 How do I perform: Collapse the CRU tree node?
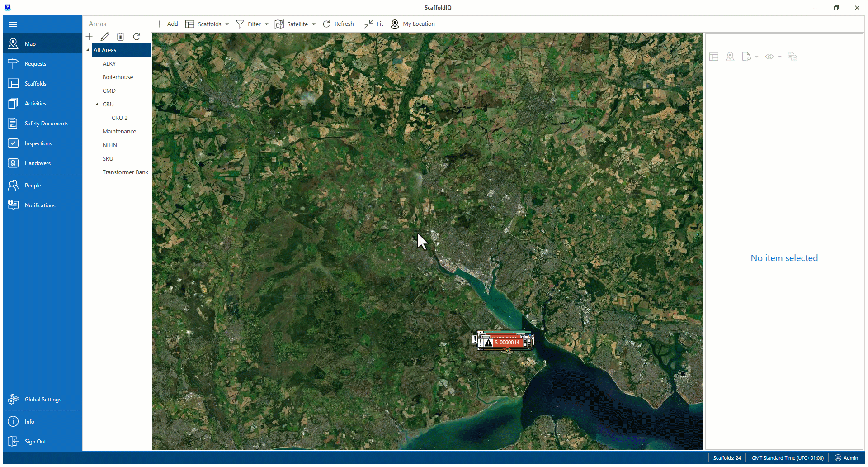pyautogui.click(x=96, y=105)
